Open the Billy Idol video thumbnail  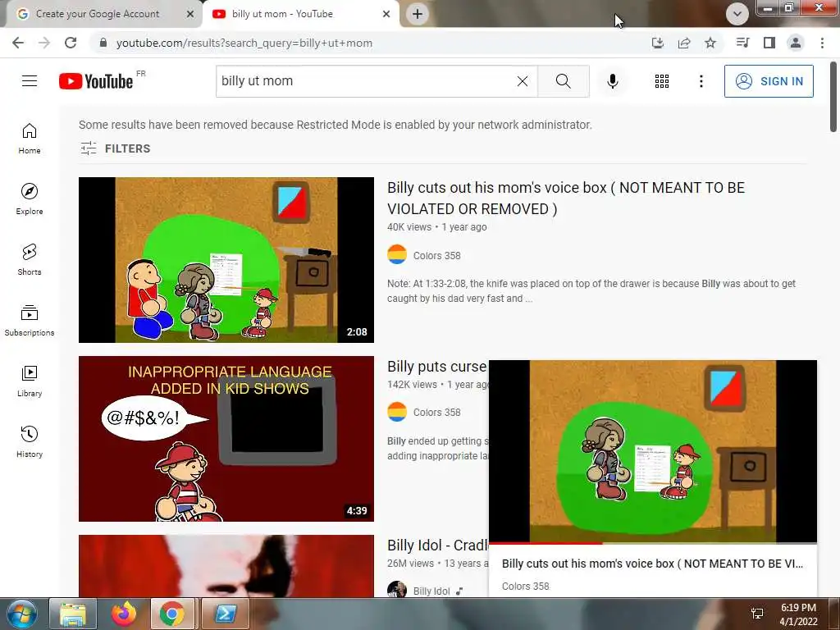click(x=226, y=566)
